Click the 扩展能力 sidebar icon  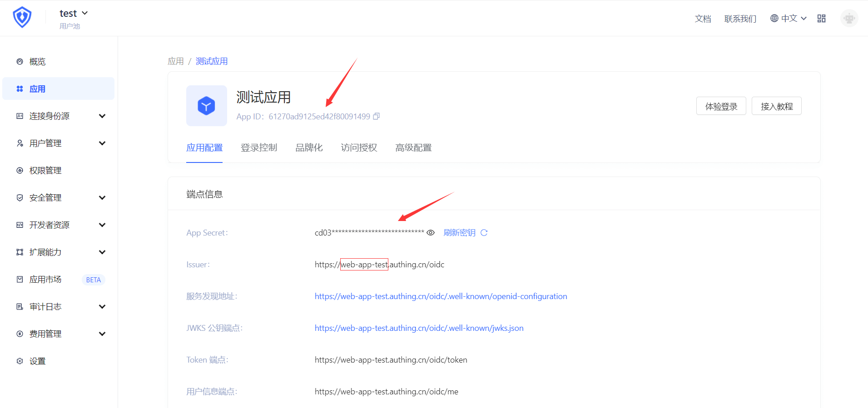point(20,252)
